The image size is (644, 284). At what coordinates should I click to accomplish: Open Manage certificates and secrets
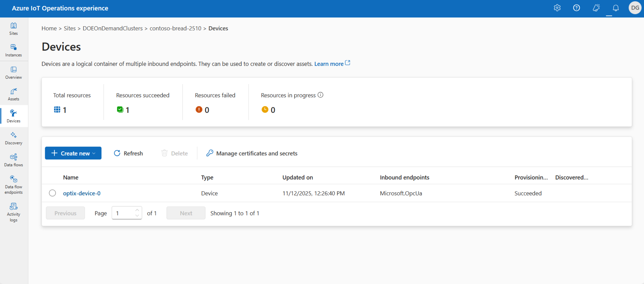[x=252, y=153]
